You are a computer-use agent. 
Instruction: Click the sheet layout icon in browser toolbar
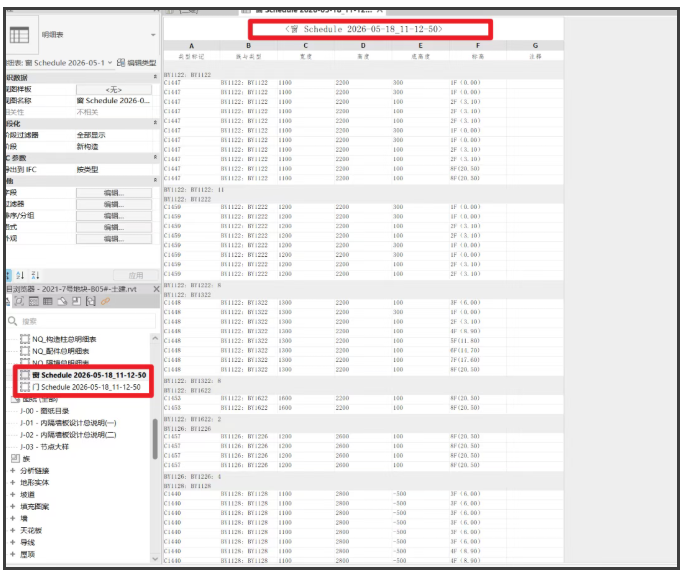77,301
